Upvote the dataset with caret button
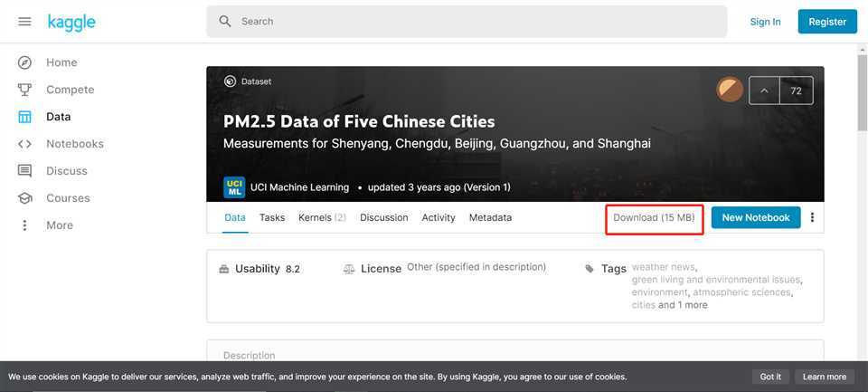 point(765,91)
